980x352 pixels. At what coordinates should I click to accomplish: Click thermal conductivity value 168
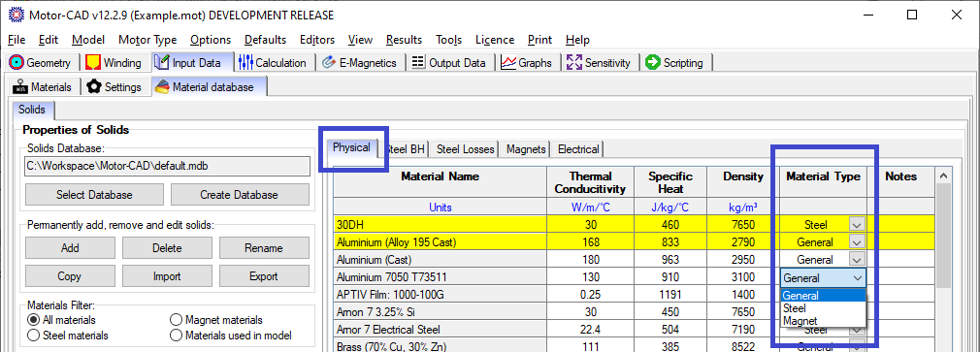point(590,241)
